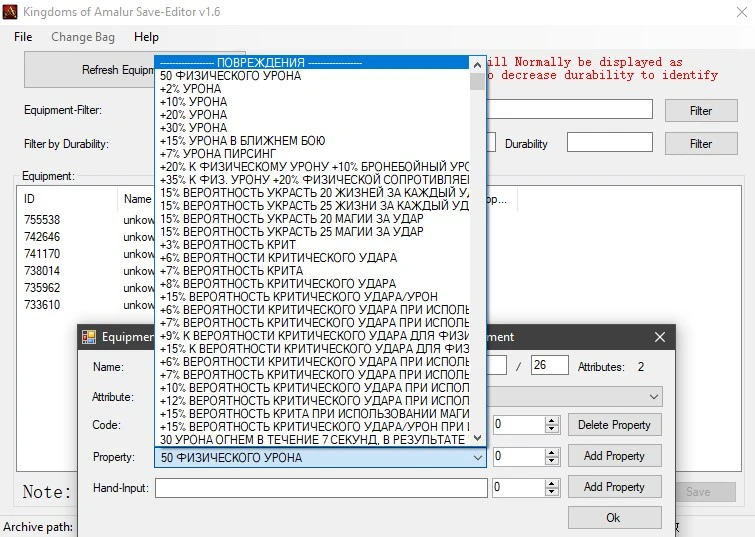Select +35% К ФИЗ. УРОНУ option
This screenshot has height=537, width=755.
312,180
